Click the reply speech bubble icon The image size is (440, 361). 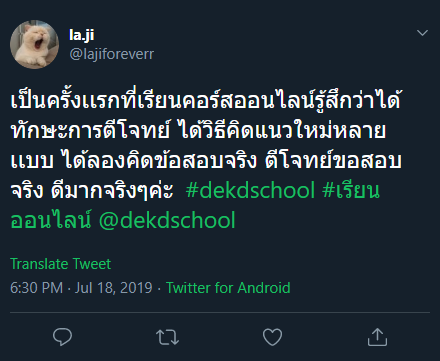click(x=62, y=337)
